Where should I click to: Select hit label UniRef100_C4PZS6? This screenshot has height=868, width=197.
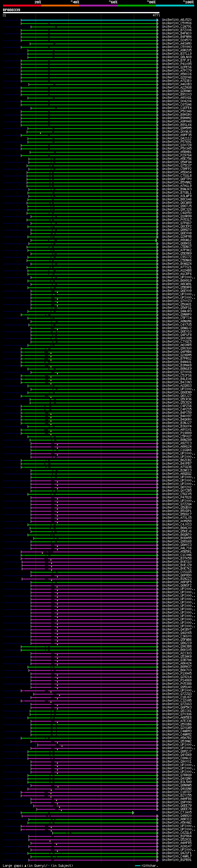coord(177,406)
